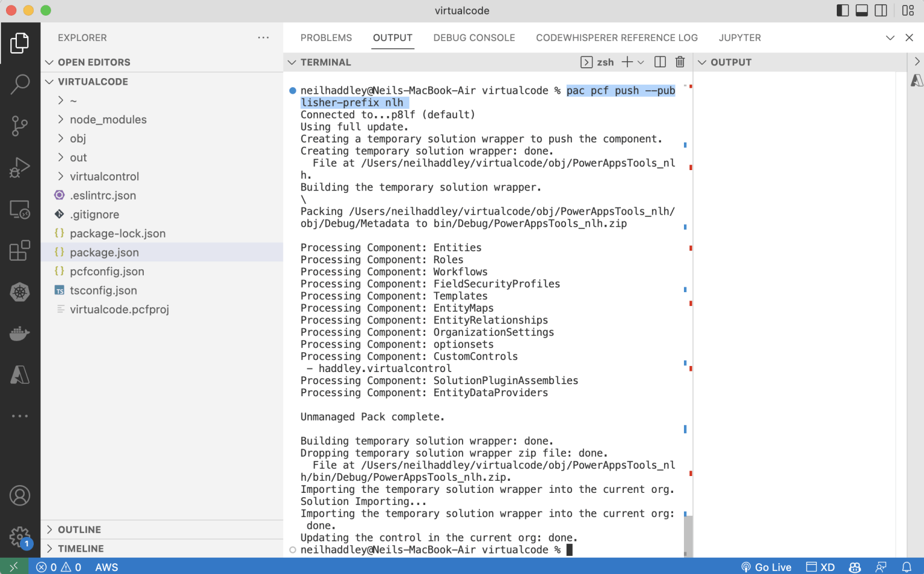The image size is (924, 574).
Task: Open pcfconfig.json file in explorer
Action: 107,272
